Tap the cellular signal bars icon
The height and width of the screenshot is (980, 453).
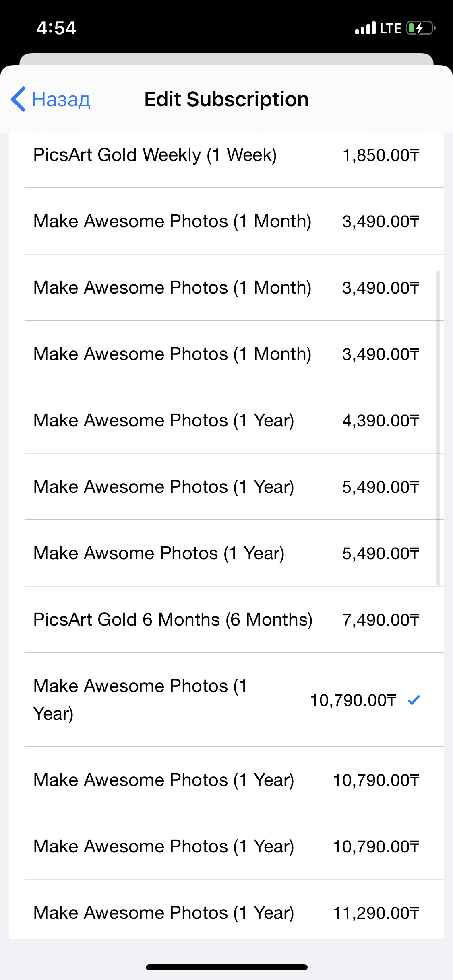coord(365,28)
